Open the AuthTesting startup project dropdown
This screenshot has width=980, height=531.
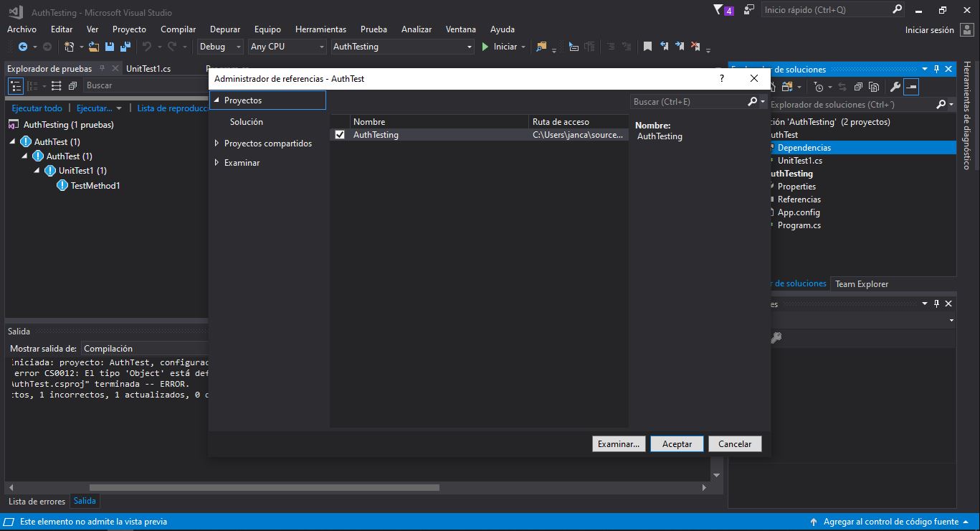click(x=402, y=47)
